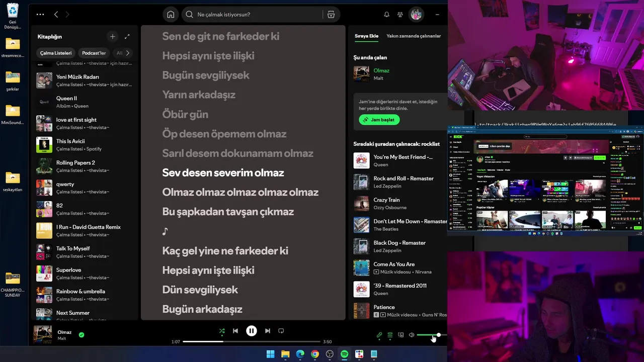Go back with the left arrow
This screenshot has width=644, height=362.
tap(56, 15)
